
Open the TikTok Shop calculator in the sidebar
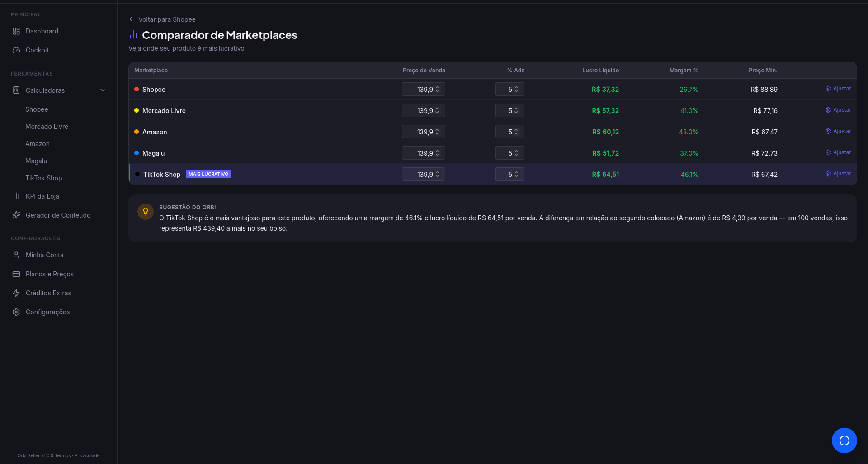pos(43,178)
